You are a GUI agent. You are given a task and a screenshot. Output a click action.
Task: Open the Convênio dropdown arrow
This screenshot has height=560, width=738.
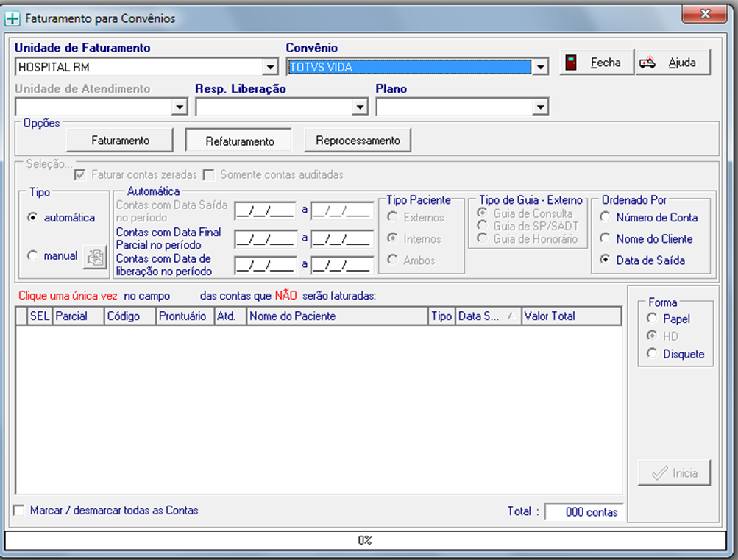click(540, 67)
